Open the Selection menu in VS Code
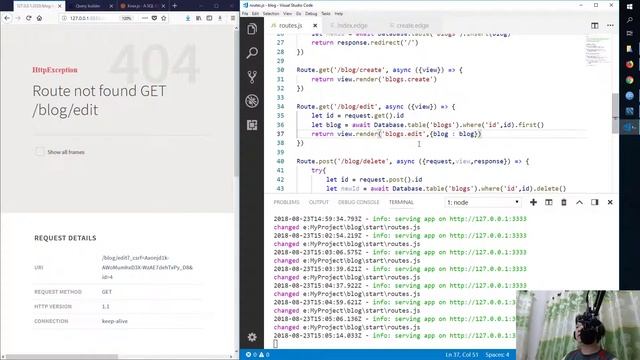640x360 pixels. point(271,13)
